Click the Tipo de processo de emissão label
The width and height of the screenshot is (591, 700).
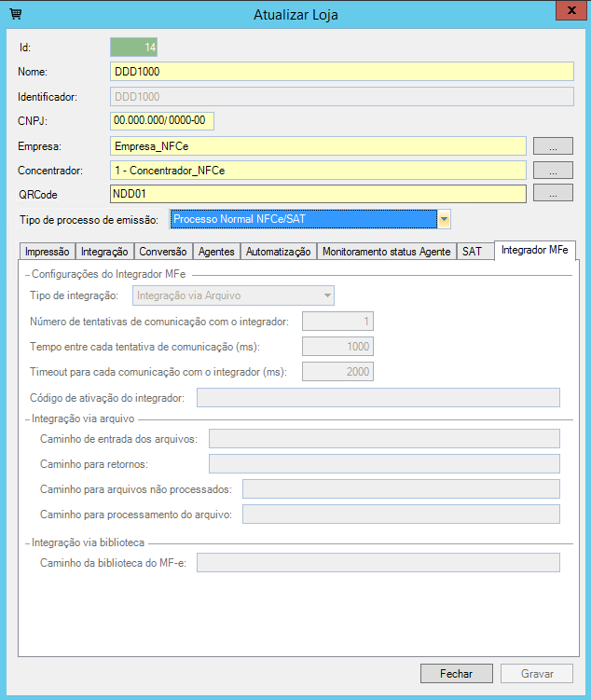pyautogui.click(x=89, y=220)
